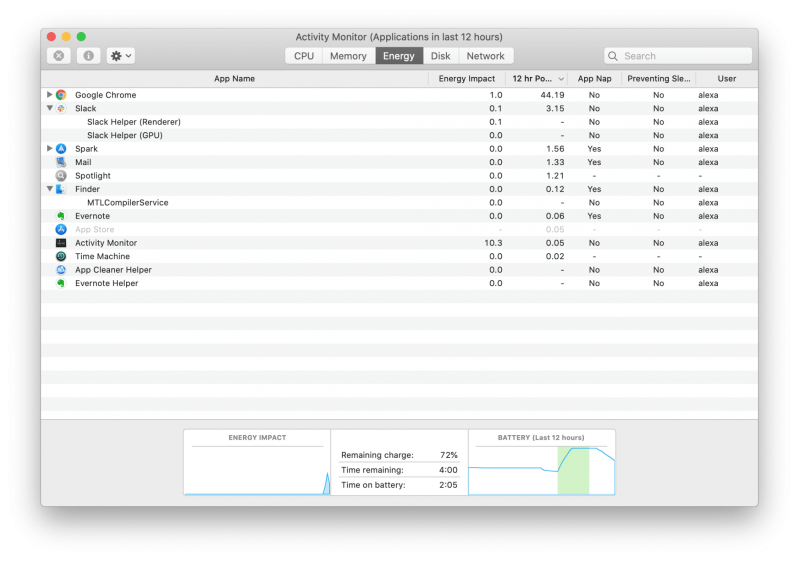Select the App Cleaner Helper row name
800x562 pixels.
pyautogui.click(x=113, y=270)
